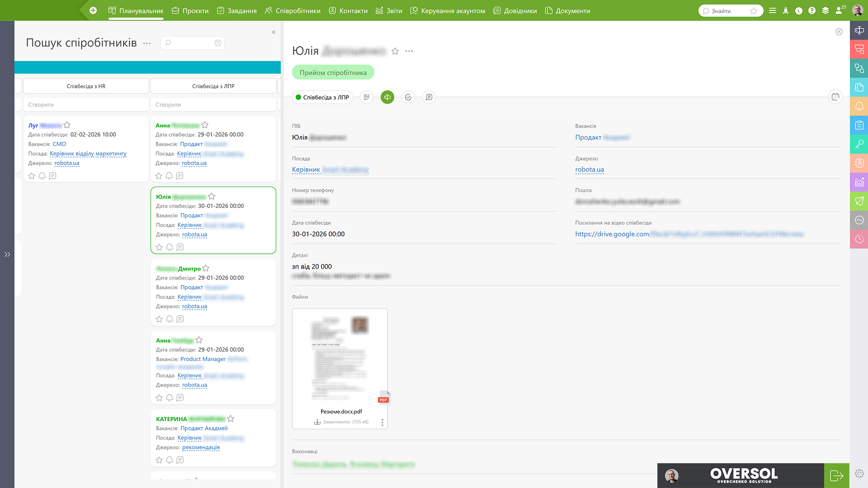Image resolution: width=868 pixels, height=488 pixels.
Task: Collapse the left board panel with double chevron
Action: coord(274,32)
